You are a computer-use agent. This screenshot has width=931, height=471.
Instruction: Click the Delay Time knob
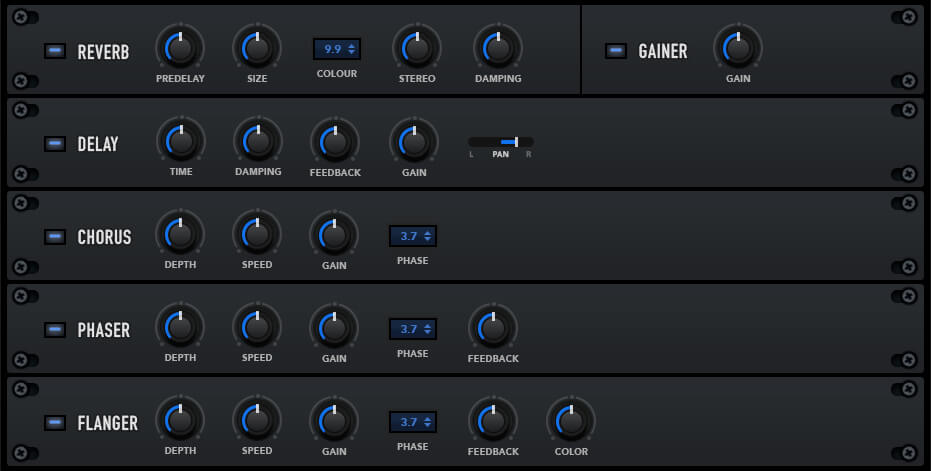pyautogui.click(x=181, y=141)
